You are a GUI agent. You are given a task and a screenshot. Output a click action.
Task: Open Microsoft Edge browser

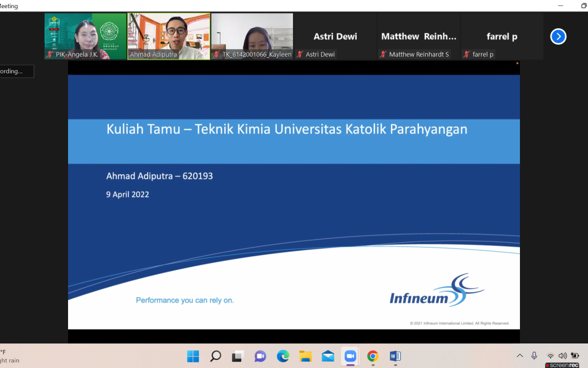[283, 356]
